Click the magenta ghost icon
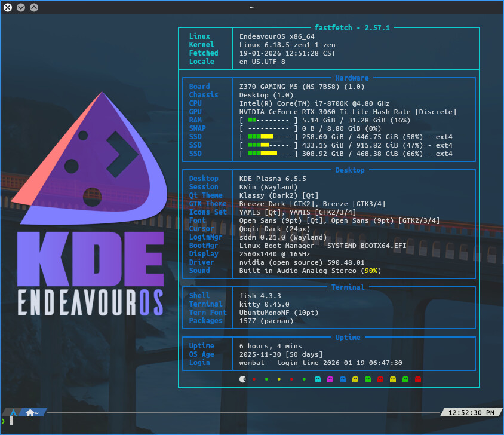This screenshot has width=504, height=435. pyautogui.click(x=330, y=379)
